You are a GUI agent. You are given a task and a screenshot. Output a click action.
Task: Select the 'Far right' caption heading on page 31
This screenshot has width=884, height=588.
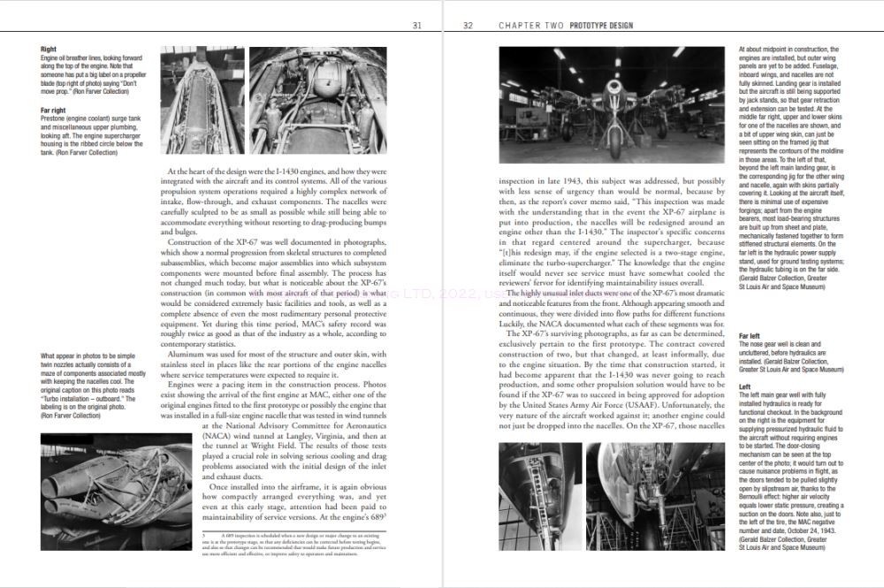[53, 111]
